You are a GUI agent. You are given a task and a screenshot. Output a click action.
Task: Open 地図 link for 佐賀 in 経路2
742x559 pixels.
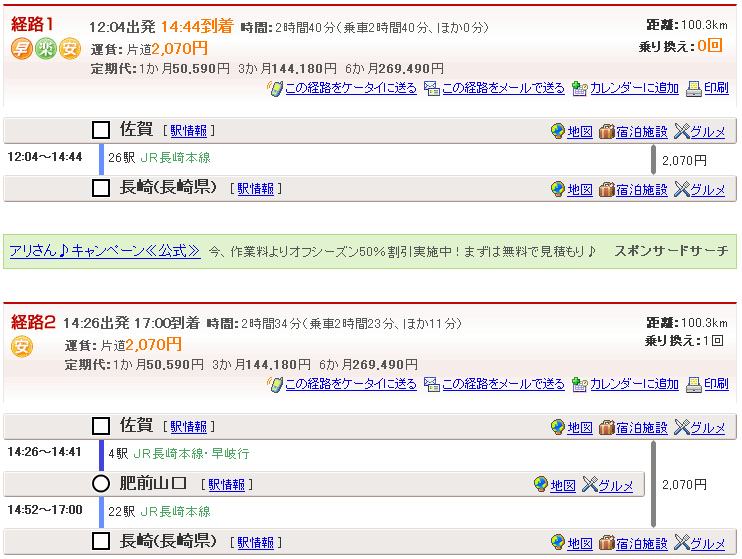[x=580, y=428]
